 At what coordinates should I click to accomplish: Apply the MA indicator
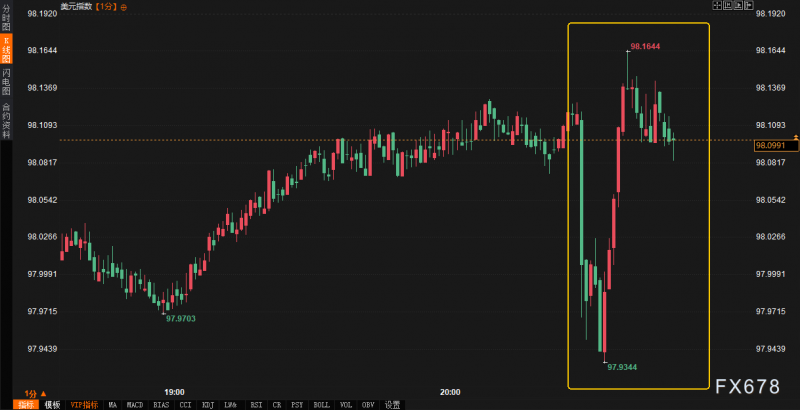pyautogui.click(x=113, y=405)
